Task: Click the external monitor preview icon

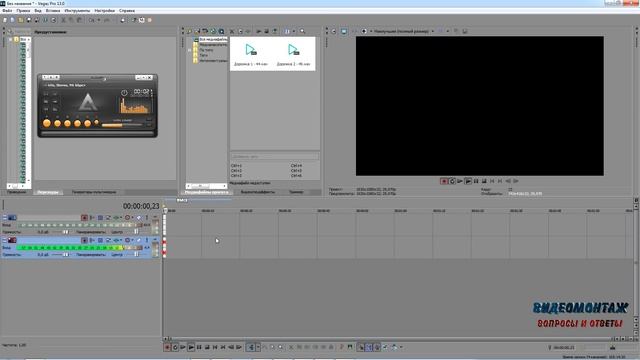Action: 344,31
